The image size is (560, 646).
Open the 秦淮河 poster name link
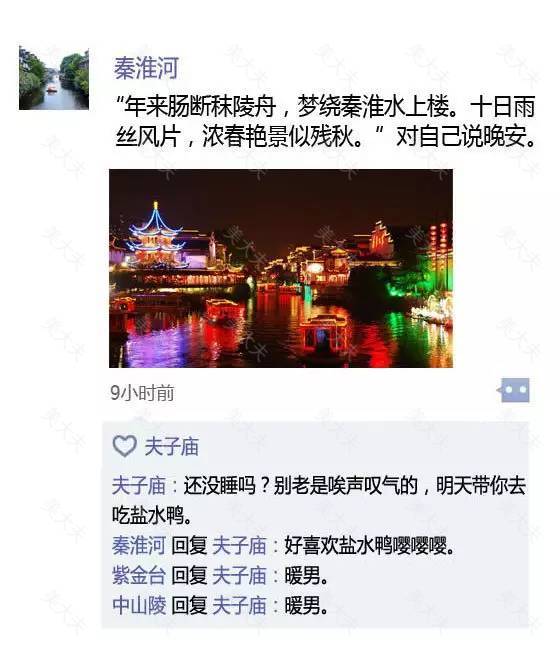point(146,68)
